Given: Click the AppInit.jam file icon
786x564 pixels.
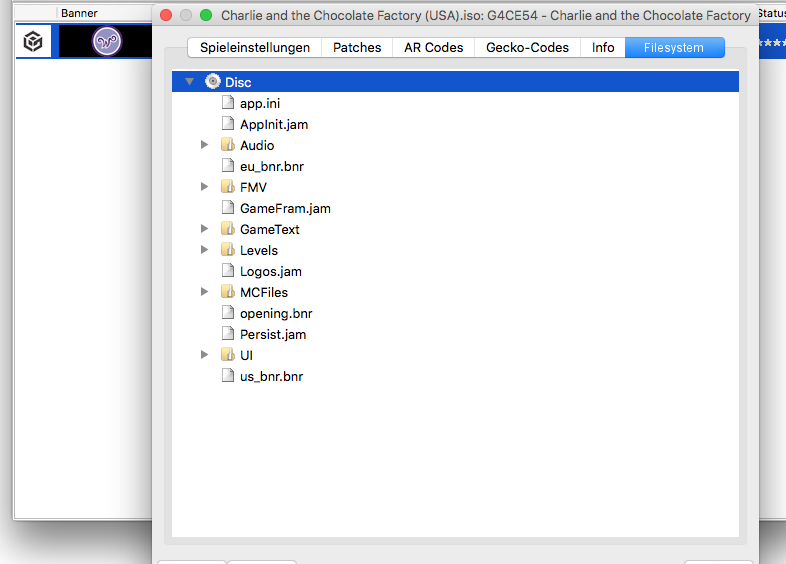Looking at the screenshot, I should [228, 124].
